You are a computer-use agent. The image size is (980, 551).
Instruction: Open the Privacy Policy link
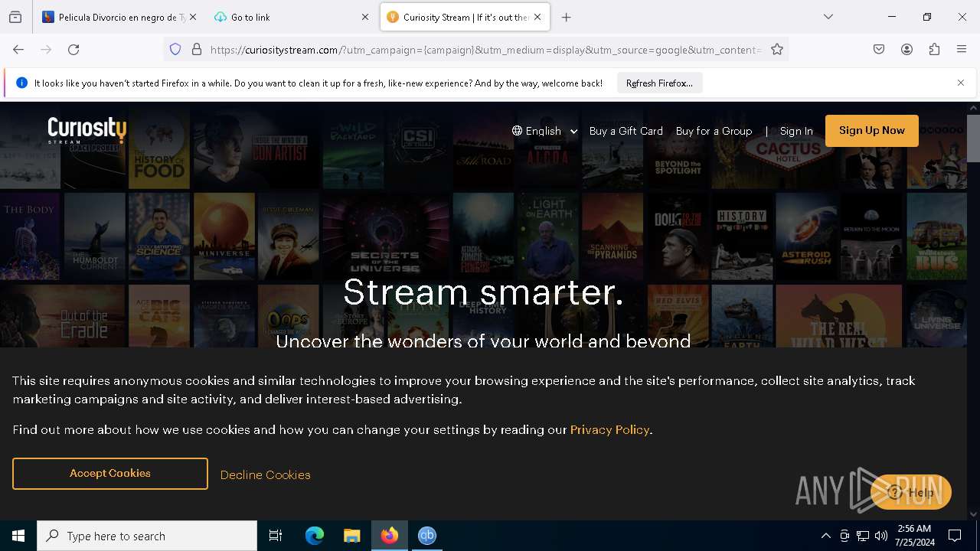(609, 429)
